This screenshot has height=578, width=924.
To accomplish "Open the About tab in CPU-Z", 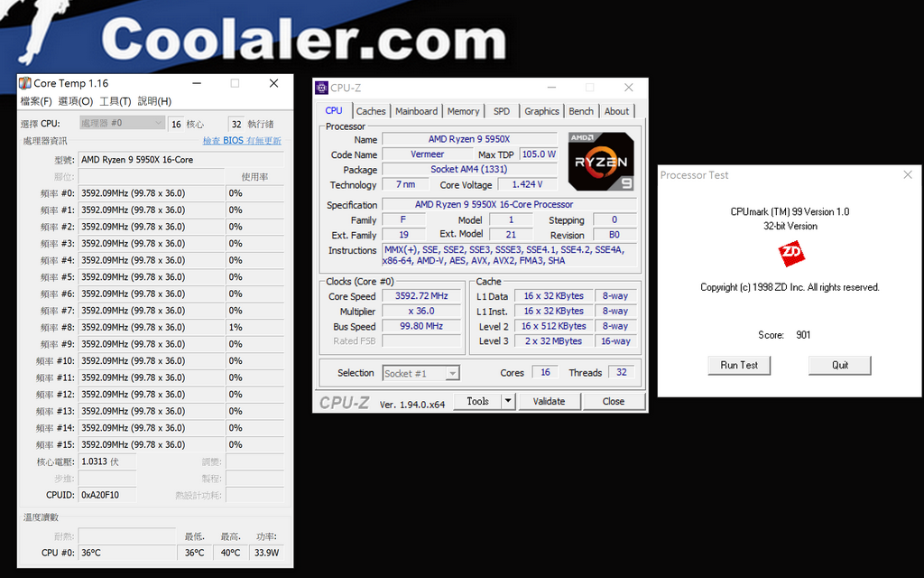I will 616,111.
